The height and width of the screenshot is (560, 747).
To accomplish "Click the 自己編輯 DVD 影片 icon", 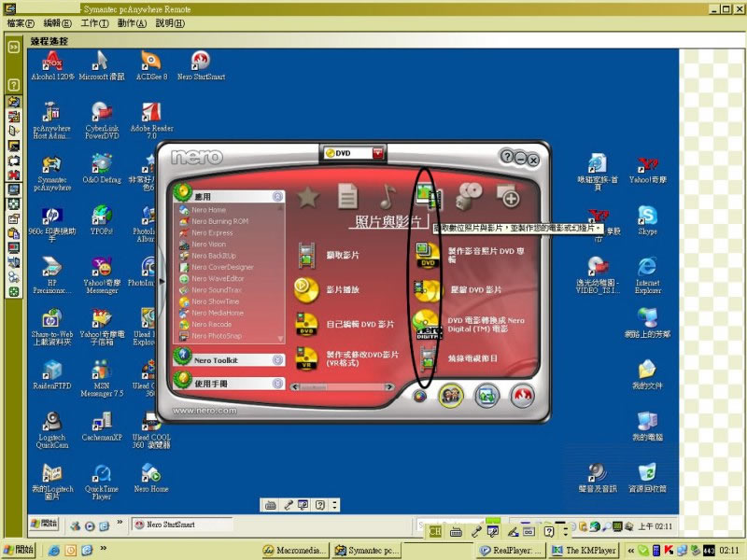I will (306, 324).
